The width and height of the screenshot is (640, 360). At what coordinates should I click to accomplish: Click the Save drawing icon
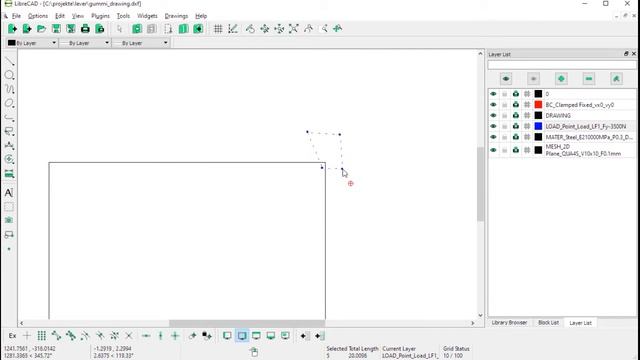(x=56, y=29)
